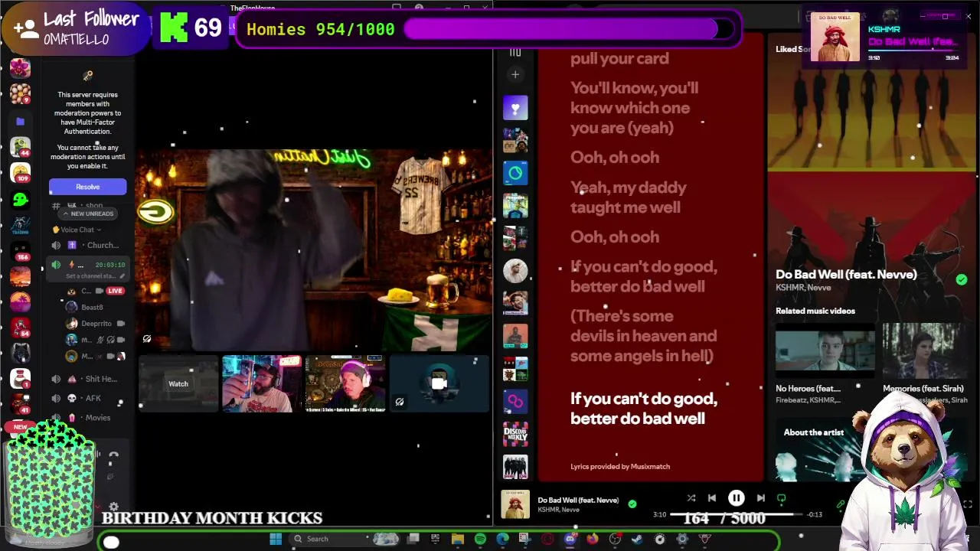Image resolution: width=980 pixels, height=551 pixels.
Task: Select user Beast8 in the voice channel
Action: pos(92,307)
